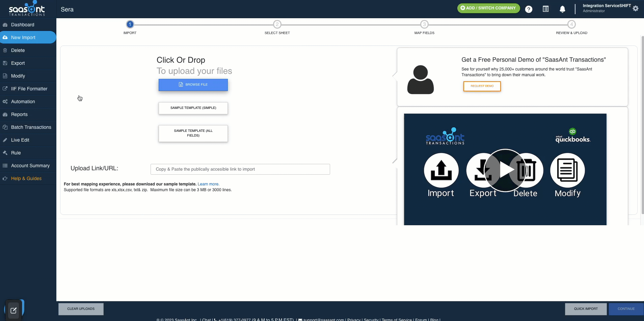Click the Request Demo button

tap(482, 86)
